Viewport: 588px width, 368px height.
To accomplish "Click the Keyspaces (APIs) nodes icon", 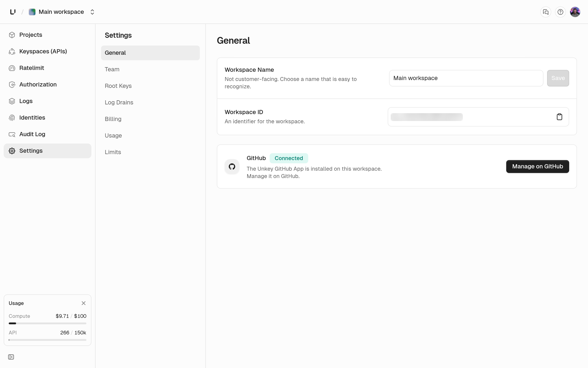I will pos(12,52).
